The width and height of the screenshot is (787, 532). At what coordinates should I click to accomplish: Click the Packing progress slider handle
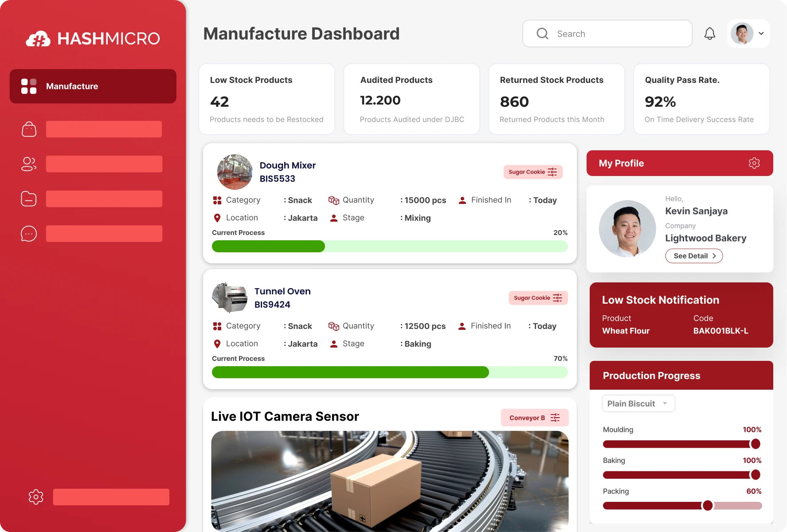708,505
